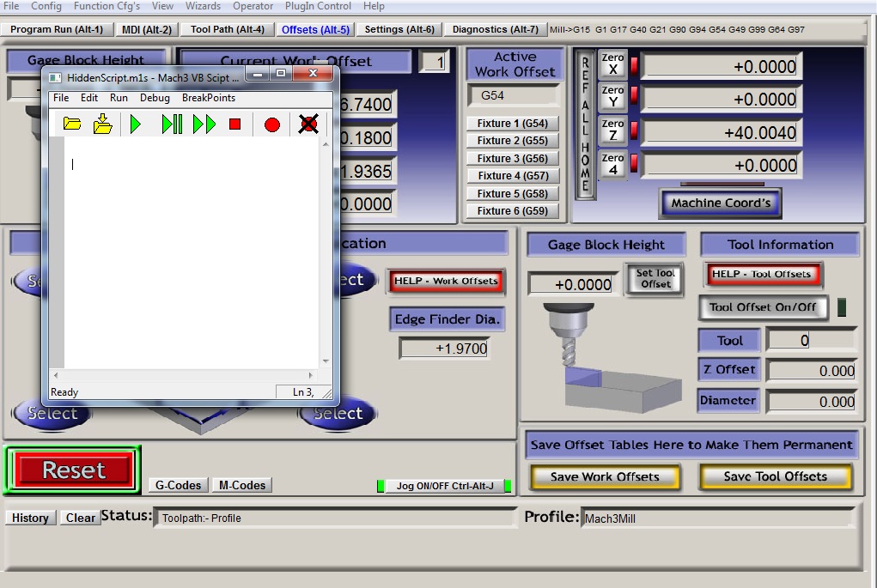Toggle Tool Offset On/Off

coord(763,307)
